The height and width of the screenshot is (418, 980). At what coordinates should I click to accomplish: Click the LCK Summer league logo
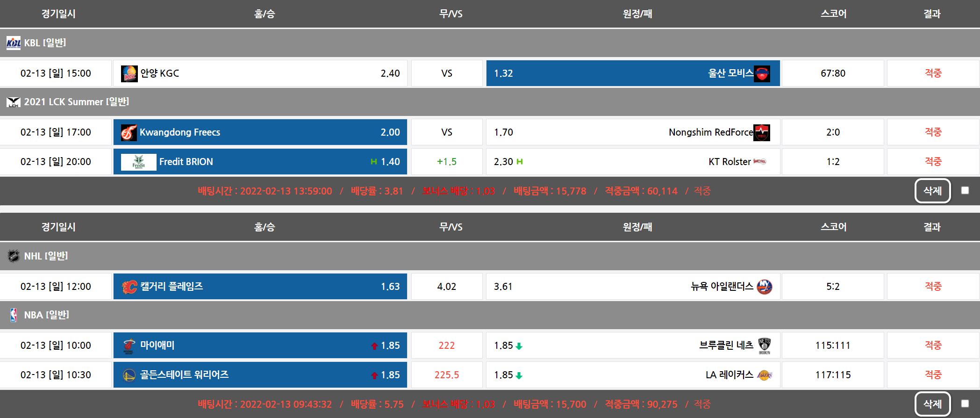(13, 102)
